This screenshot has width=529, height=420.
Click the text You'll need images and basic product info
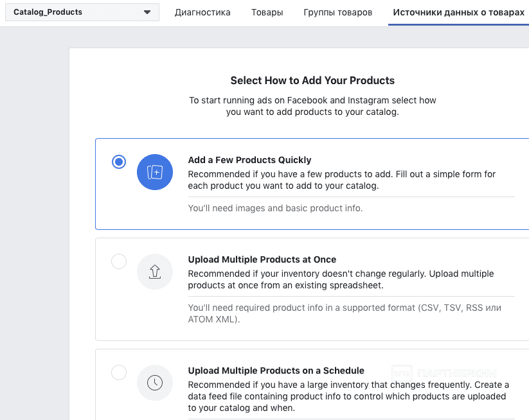275,208
